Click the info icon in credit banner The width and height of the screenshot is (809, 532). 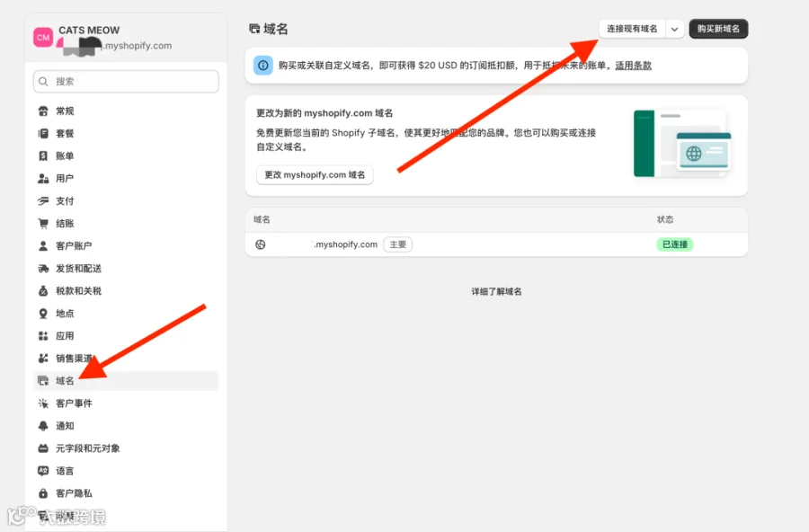[263, 66]
